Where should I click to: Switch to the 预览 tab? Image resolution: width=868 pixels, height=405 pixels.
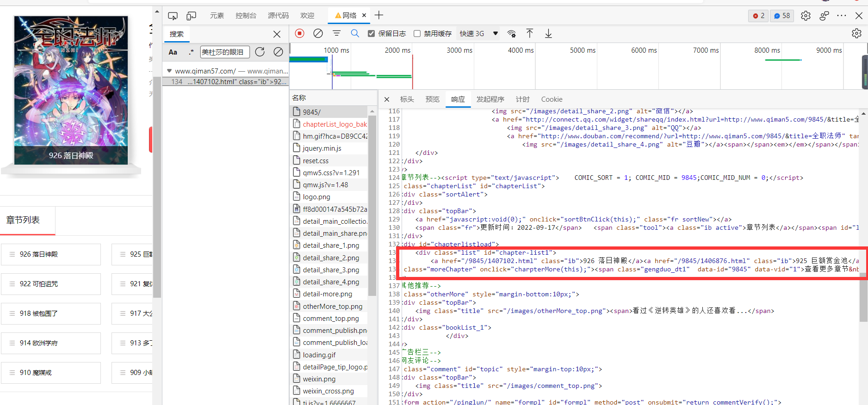(x=433, y=99)
